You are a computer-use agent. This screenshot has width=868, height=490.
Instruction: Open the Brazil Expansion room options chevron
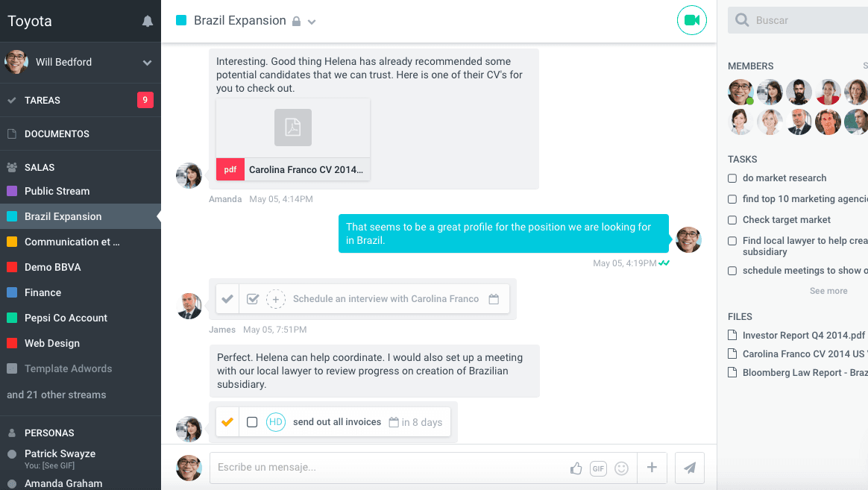tap(312, 22)
